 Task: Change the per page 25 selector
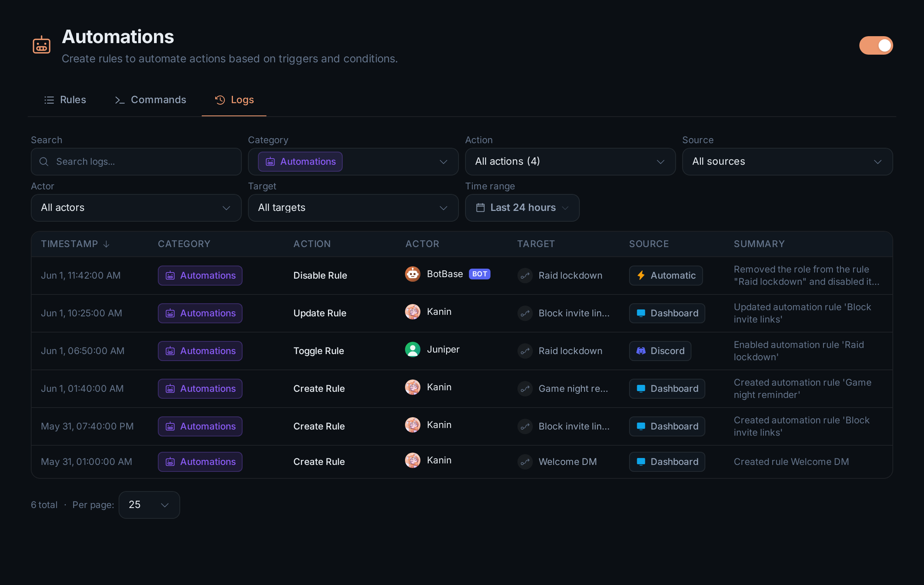tap(149, 505)
